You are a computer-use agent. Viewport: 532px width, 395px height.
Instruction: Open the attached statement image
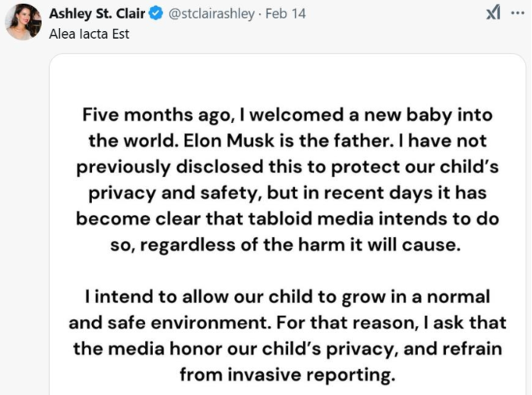pyautogui.click(x=289, y=228)
